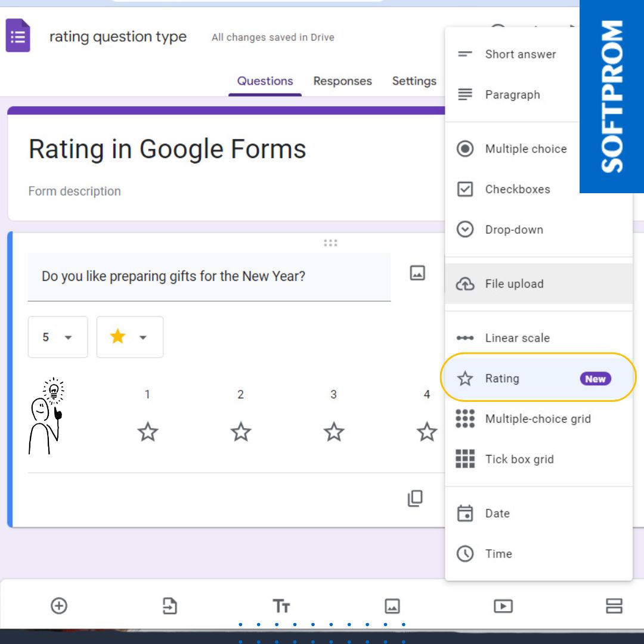The height and width of the screenshot is (644, 644).
Task: Select the Add image icon in bottom toolbar
Action: (x=392, y=606)
